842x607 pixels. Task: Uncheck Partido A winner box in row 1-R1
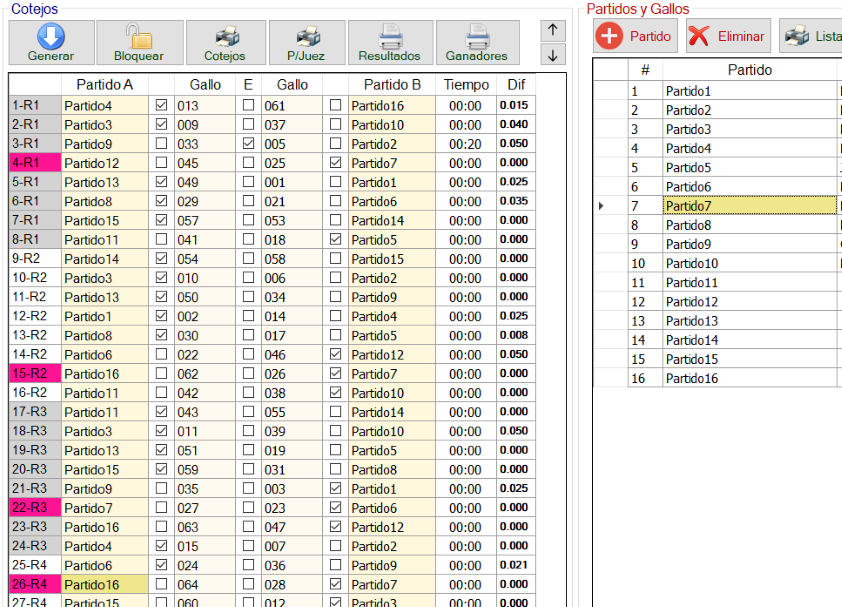pos(161,105)
